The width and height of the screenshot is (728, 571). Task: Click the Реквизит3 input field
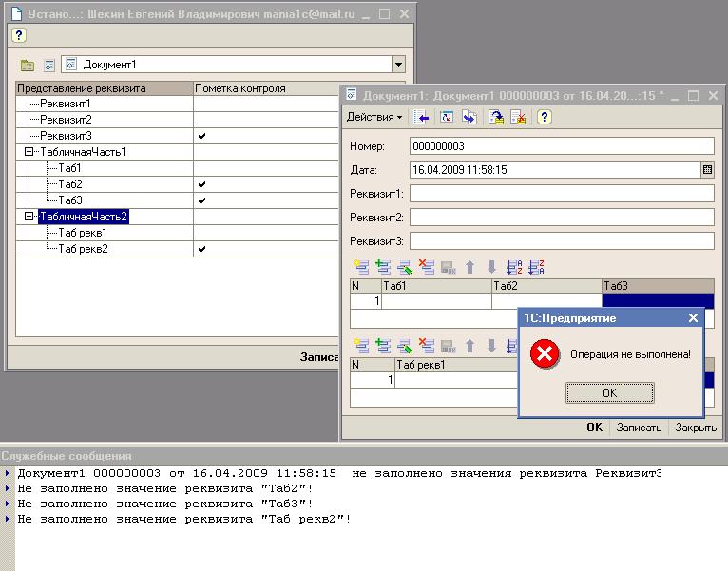point(562,241)
